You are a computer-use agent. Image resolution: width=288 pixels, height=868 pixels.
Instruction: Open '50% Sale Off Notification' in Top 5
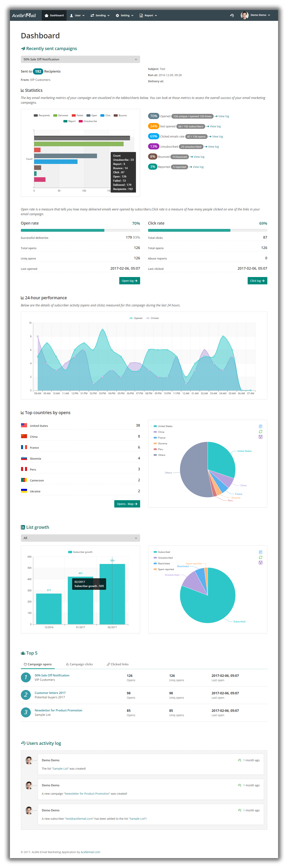(52, 675)
